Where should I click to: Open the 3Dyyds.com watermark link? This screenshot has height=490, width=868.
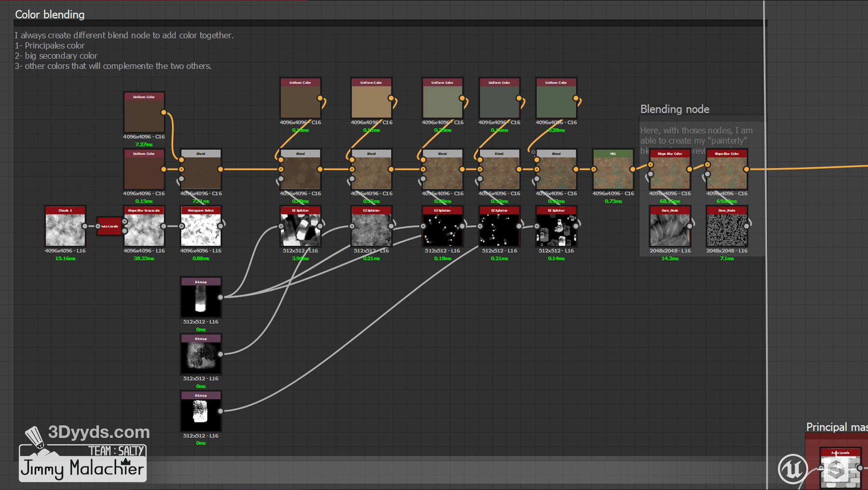(99, 432)
